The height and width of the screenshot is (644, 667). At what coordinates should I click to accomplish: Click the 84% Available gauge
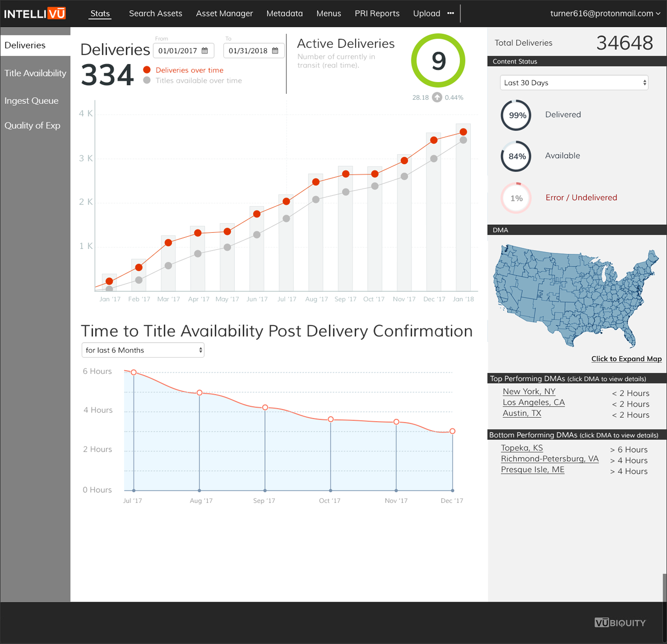point(516,157)
